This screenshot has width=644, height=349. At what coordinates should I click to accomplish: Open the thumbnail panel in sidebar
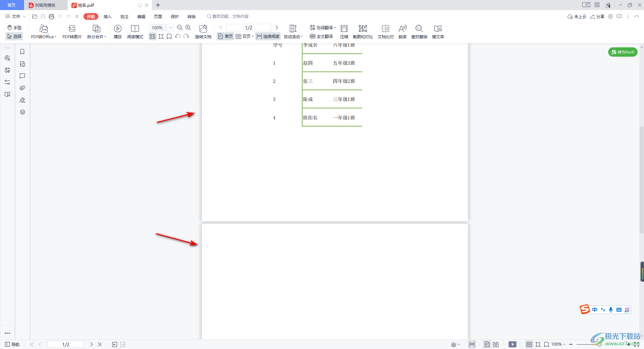coord(22,64)
